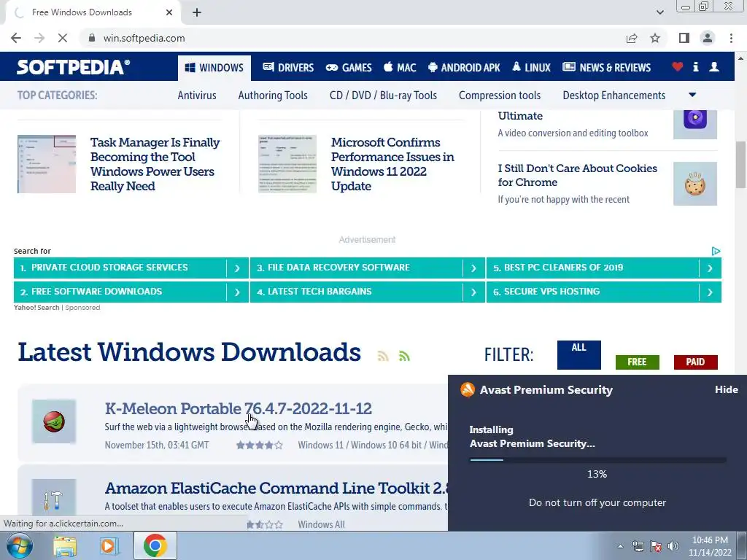
Task: Open the Antivirus category
Action: 197,96
